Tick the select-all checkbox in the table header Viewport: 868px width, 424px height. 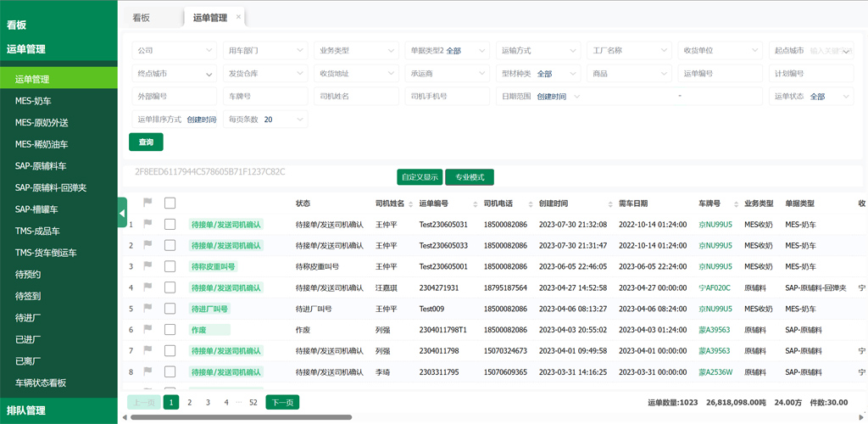click(170, 203)
